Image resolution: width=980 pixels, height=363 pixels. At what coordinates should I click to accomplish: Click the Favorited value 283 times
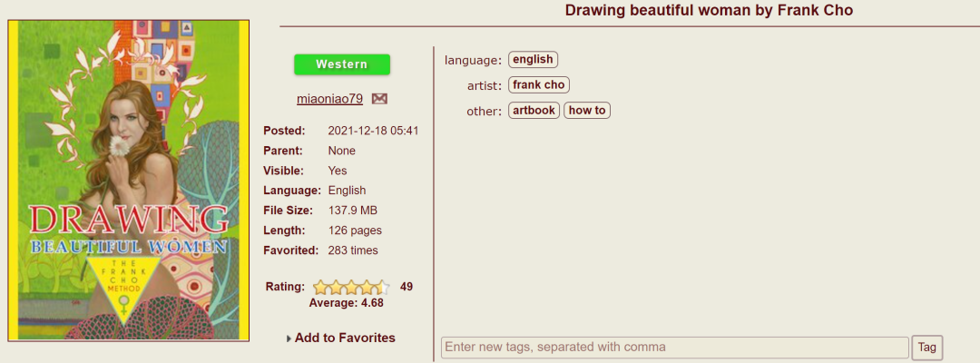(x=353, y=250)
